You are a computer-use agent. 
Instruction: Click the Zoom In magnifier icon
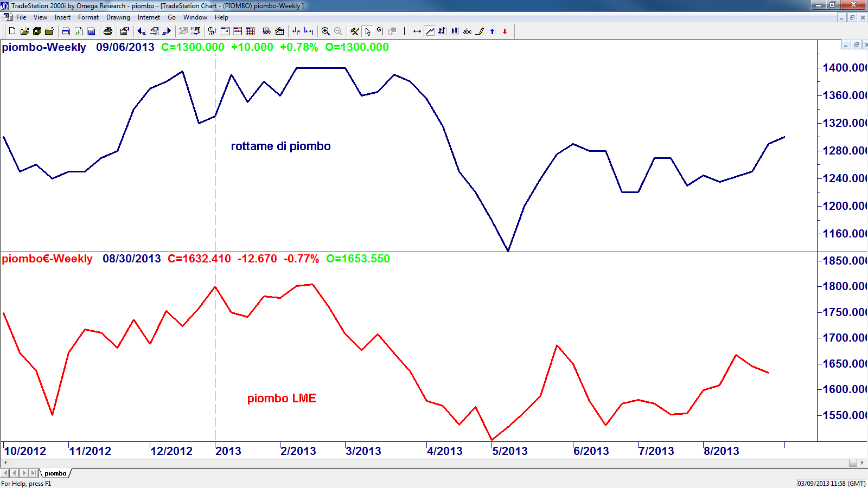[325, 31]
